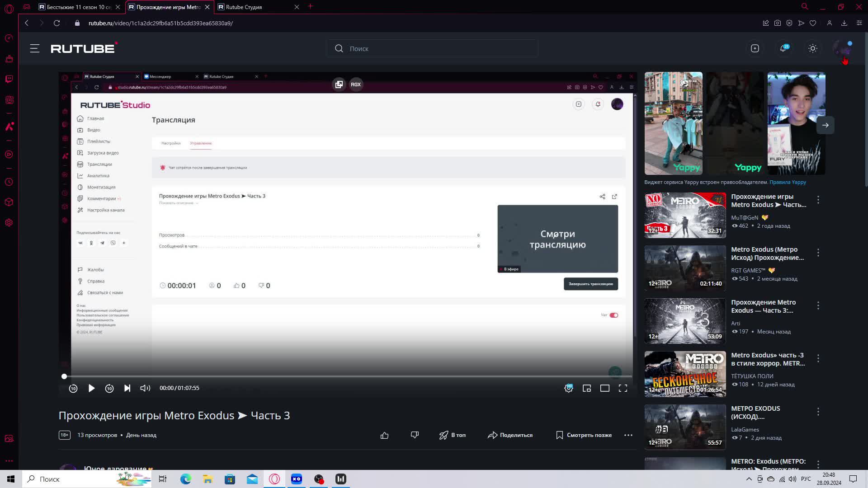Open options for ТЁТУШКА ПОЛИ video

pyautogui.click(x=818, y=358)
